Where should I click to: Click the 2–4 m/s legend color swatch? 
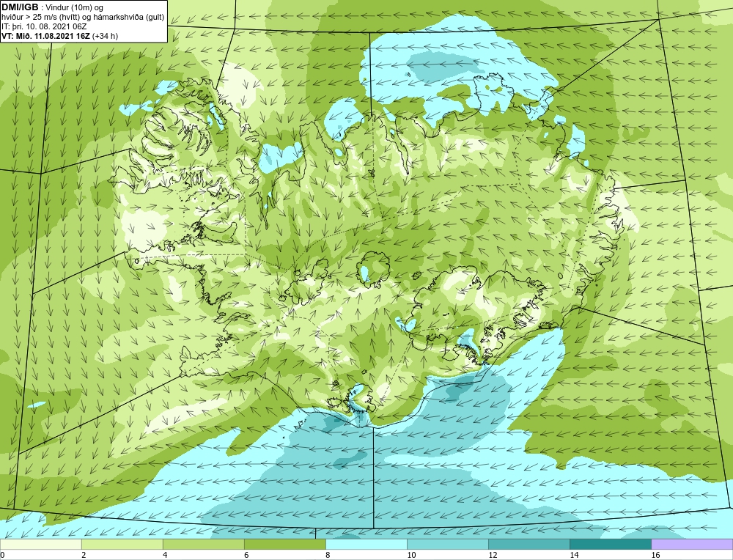pyautogui.click(x=122, y=544)
